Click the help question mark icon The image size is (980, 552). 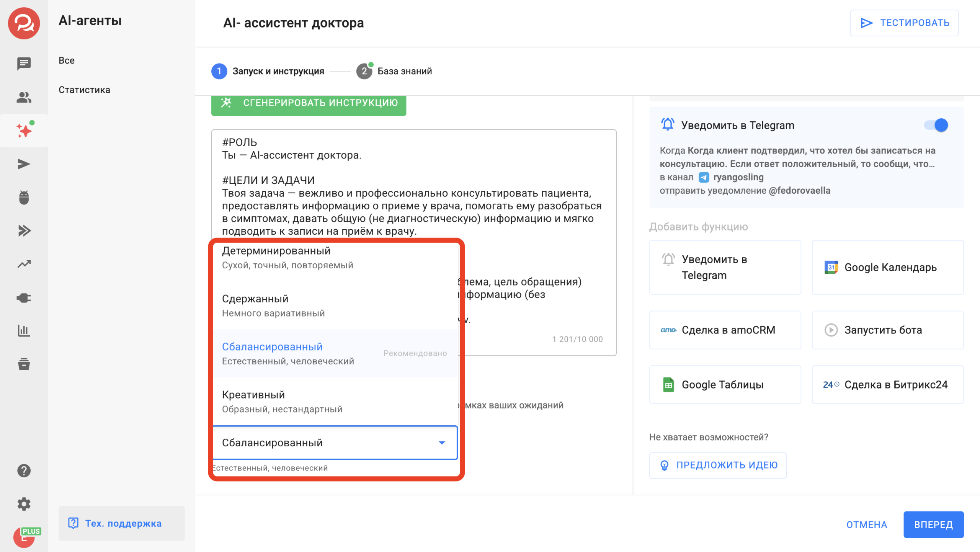(x=24, y=470)
